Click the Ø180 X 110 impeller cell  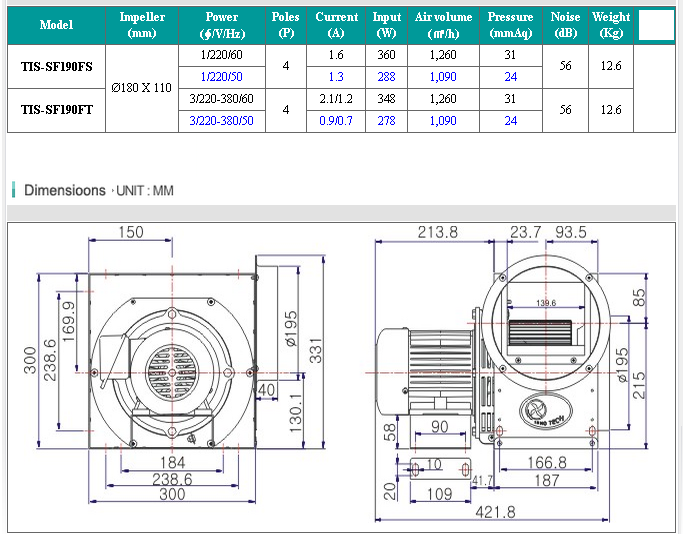point(143,88)
